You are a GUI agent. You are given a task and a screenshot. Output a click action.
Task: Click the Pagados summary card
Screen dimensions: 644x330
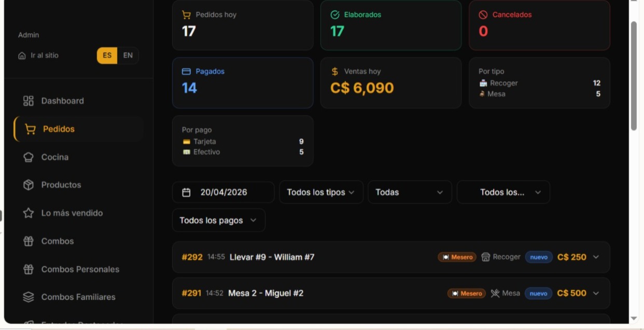[x=243, y=83]
